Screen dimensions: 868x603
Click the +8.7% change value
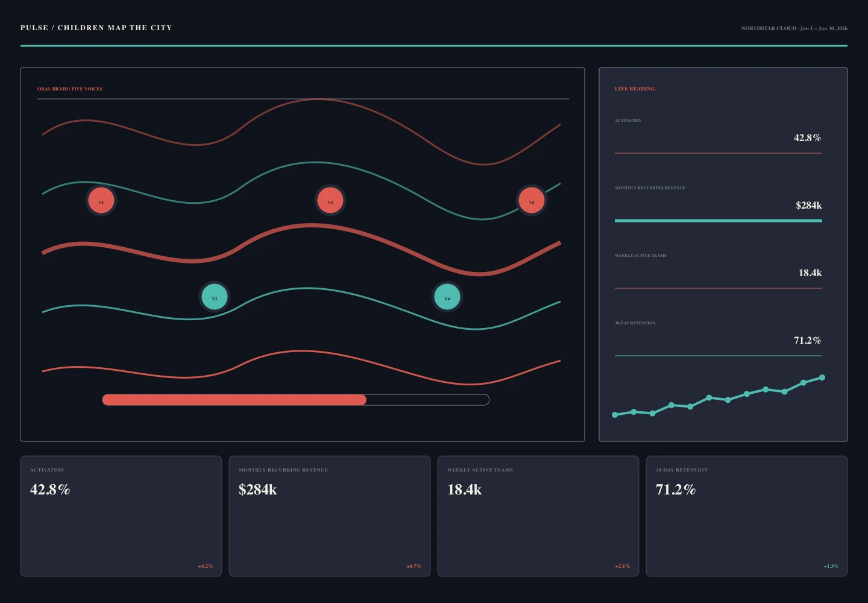pos(414,566)
